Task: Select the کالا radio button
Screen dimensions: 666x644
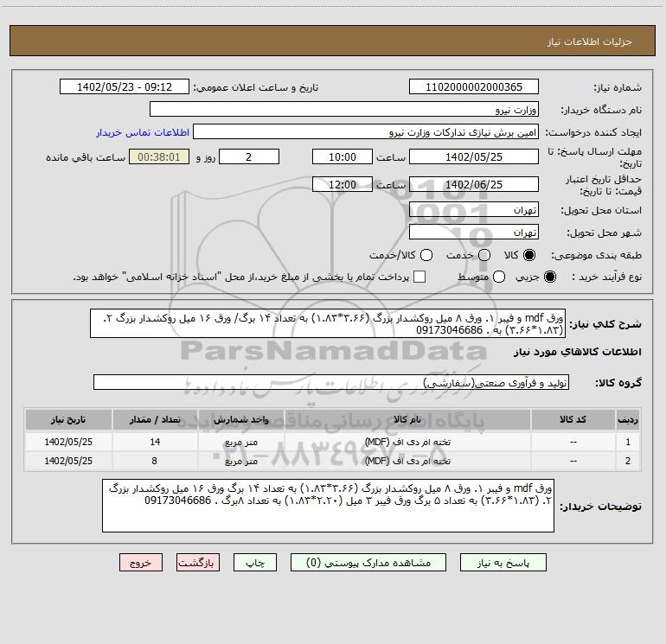Action: click(x=529, y=255)
